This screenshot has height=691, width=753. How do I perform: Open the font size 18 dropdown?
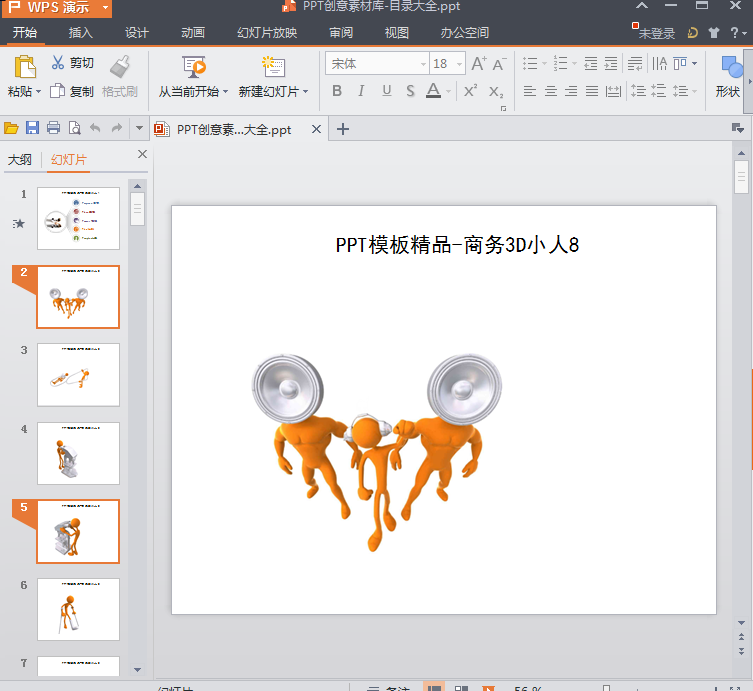(x=460, y=64)
